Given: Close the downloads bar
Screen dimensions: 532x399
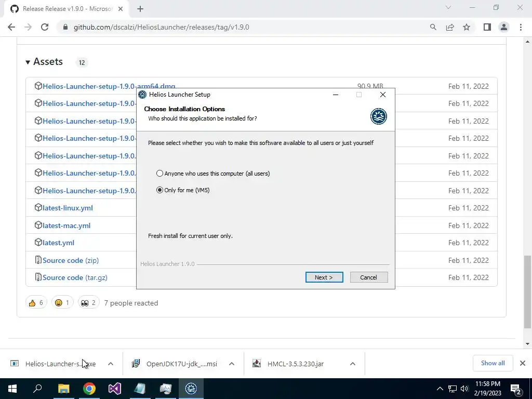Looking at the screenshot, I should click(523, 363).
